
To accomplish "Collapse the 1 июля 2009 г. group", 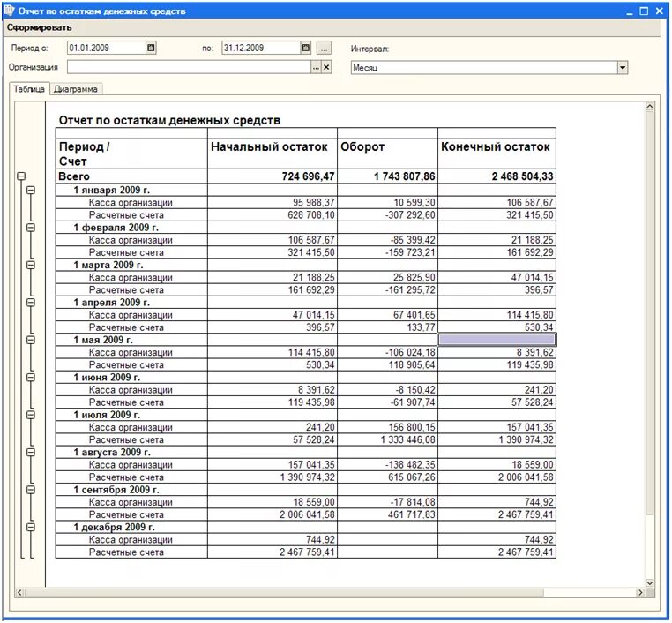I will click(x=31, y=415).
